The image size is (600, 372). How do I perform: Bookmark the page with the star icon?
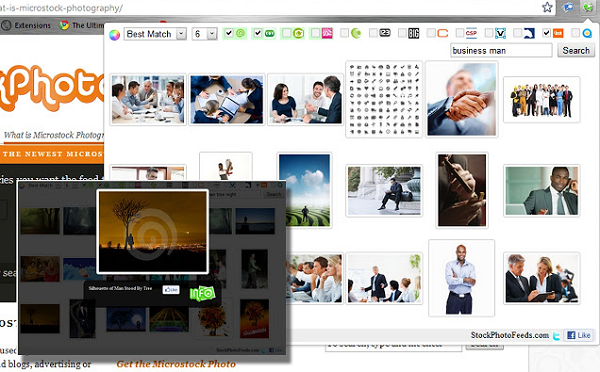(547, 7)
